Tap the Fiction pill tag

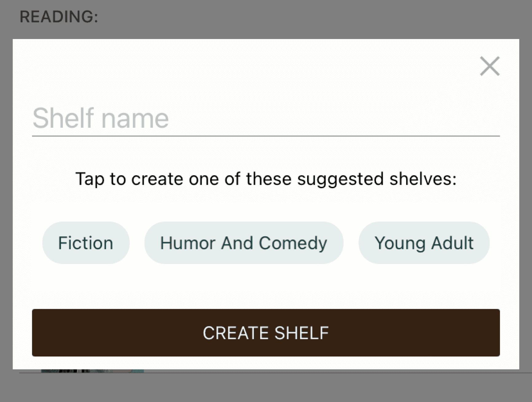coord(86,243)
